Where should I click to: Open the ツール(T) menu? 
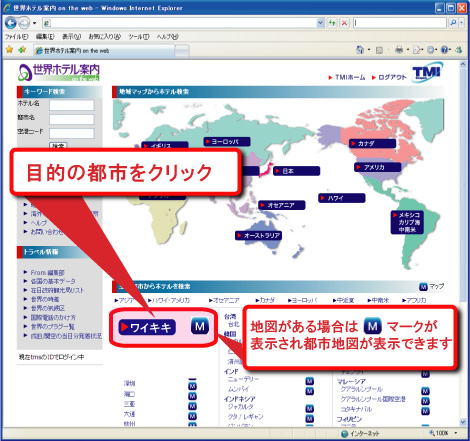[x=139, y=37]
